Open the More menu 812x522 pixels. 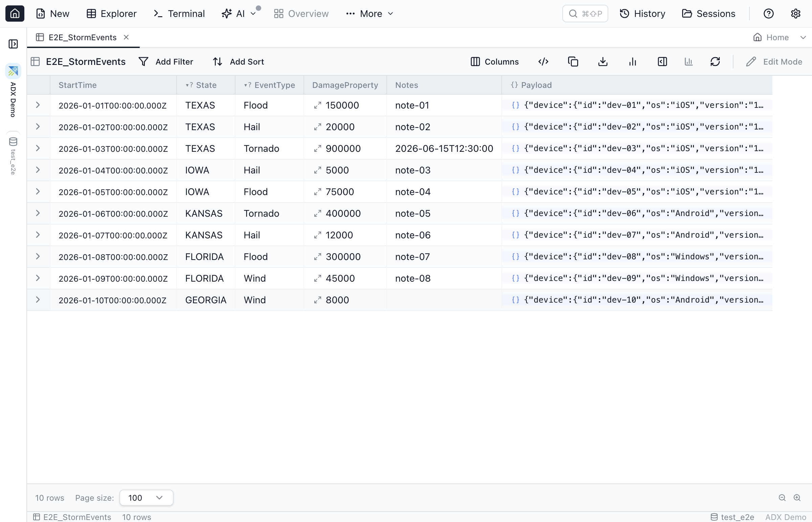(x=370, y=14)
